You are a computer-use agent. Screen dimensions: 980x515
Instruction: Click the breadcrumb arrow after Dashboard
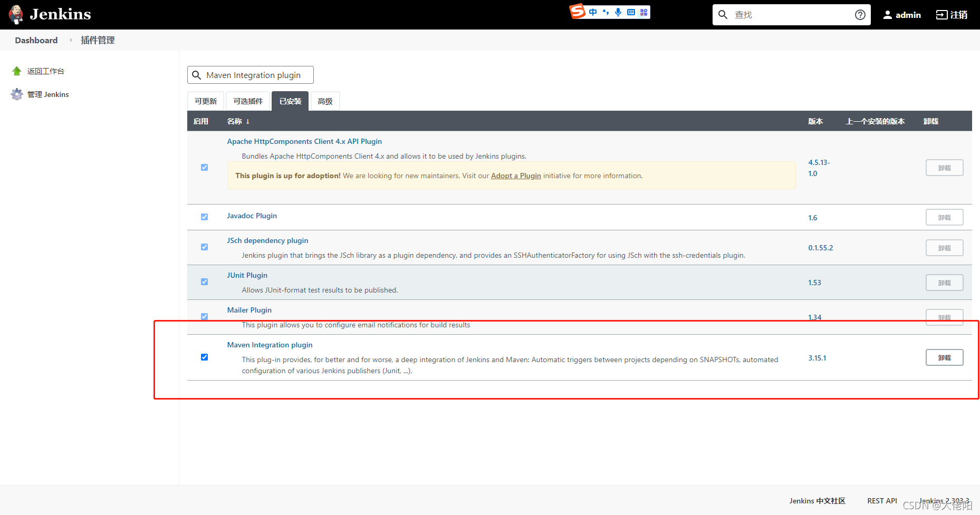click(71, 40)
